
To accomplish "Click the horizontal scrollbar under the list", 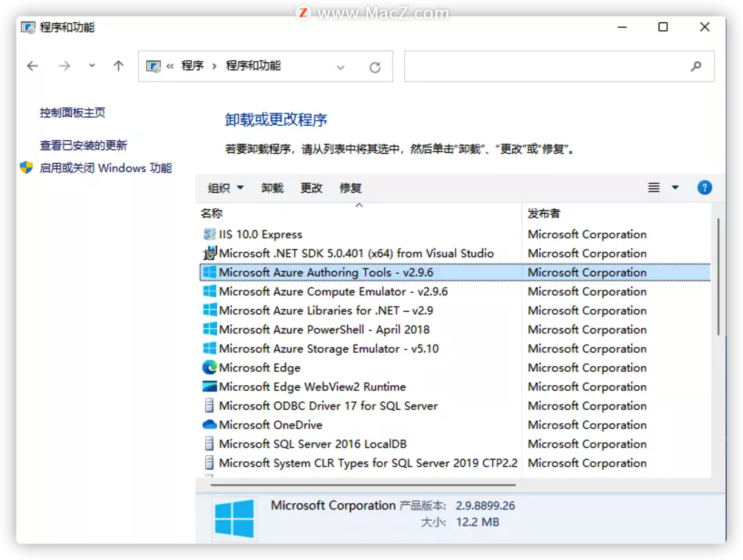I will tap(363, 485).
